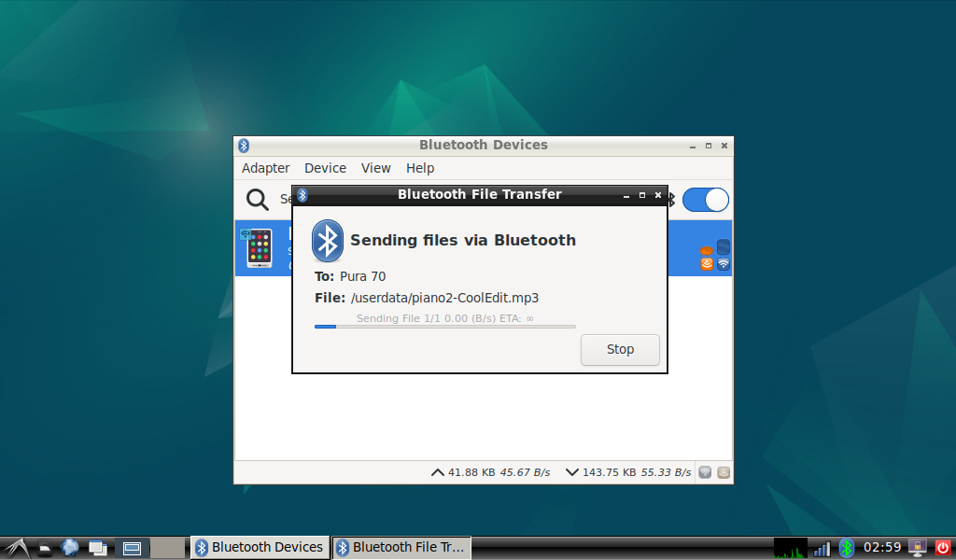Toggle the Bluetooth adapter power switch
The image size is (956, 560).
pos(706,200)
